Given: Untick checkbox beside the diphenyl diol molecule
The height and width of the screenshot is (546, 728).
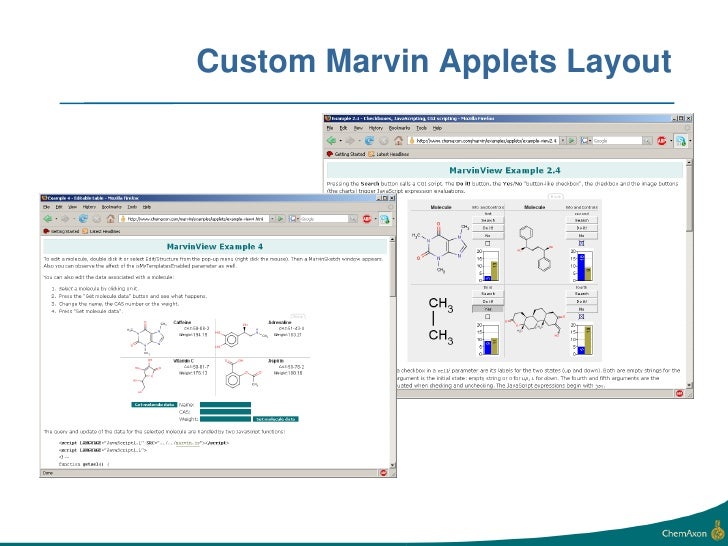Looking at the screenshot, I should click(581, 243).
